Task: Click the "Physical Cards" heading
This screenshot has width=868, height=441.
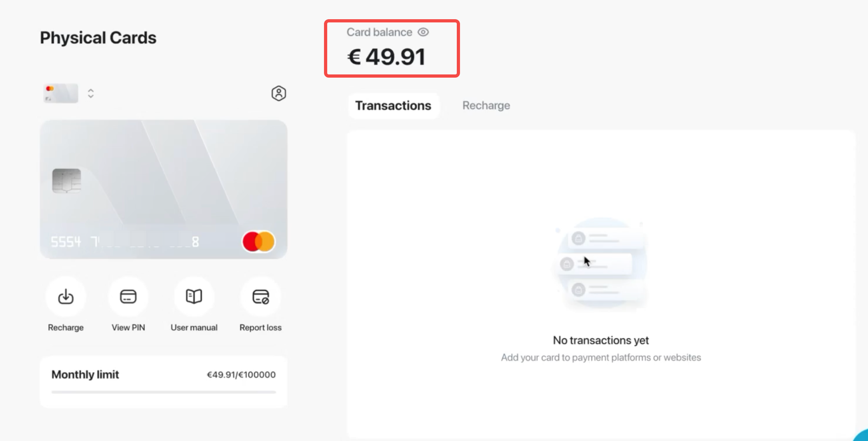Action: tap(98, 38)
